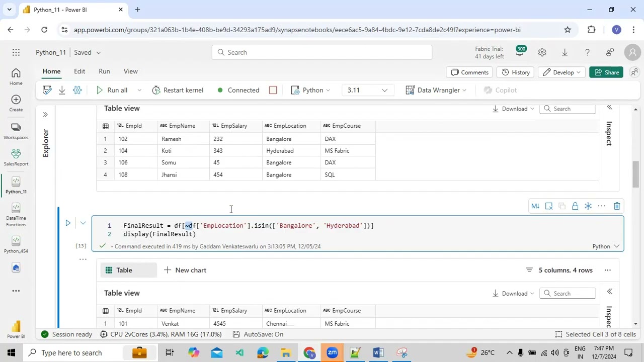
Task: Collapse the lower Inspect panel chevron
Action: click(x=609, y=292)
